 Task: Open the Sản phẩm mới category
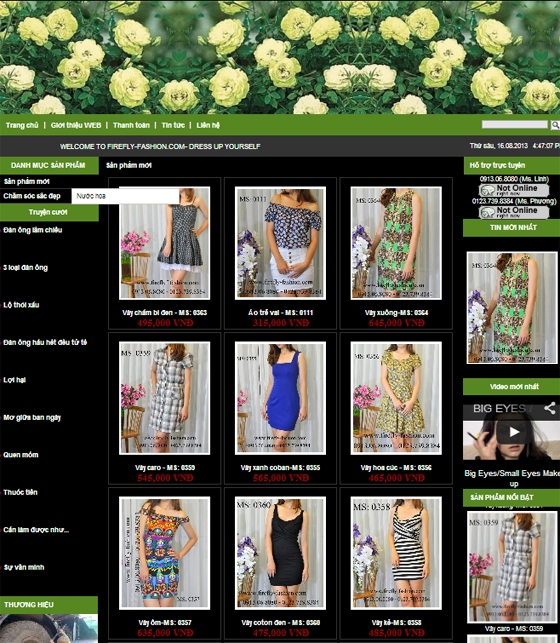pos(27,181)
